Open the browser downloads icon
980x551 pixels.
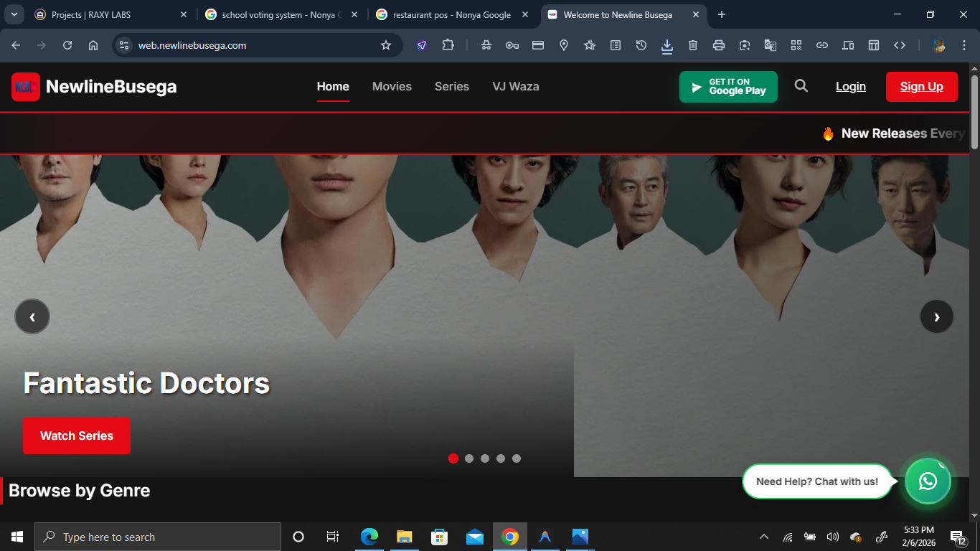[667, 45]
